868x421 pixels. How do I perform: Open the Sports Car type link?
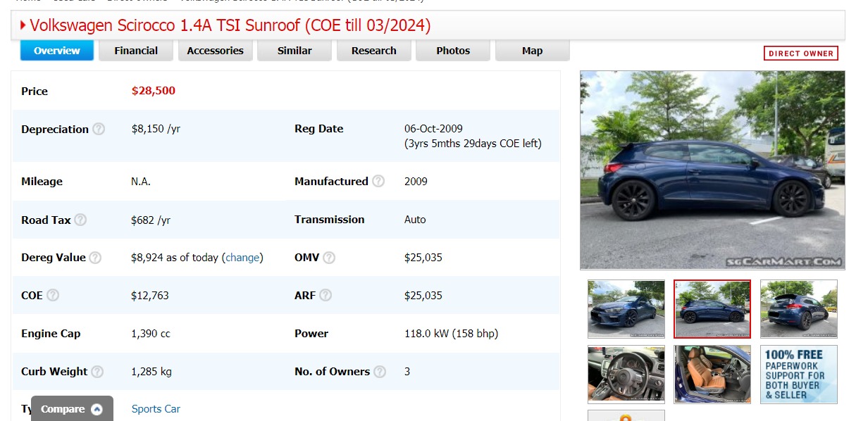click(x=156, y=409)
